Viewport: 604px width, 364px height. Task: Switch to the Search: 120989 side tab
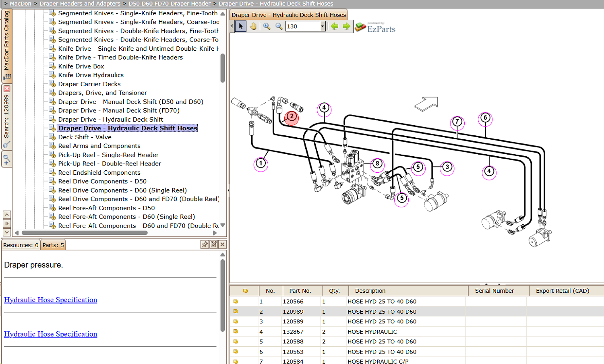point(6,117)
